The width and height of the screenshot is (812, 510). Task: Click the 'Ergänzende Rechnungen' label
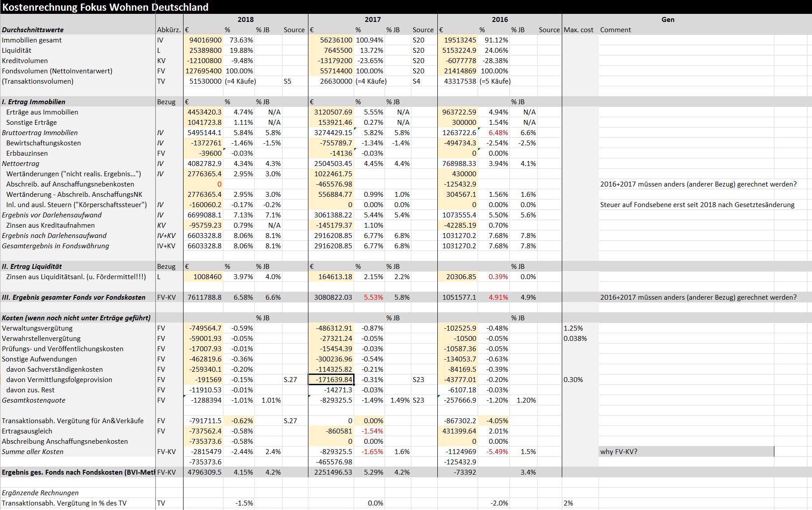point(40,493)
